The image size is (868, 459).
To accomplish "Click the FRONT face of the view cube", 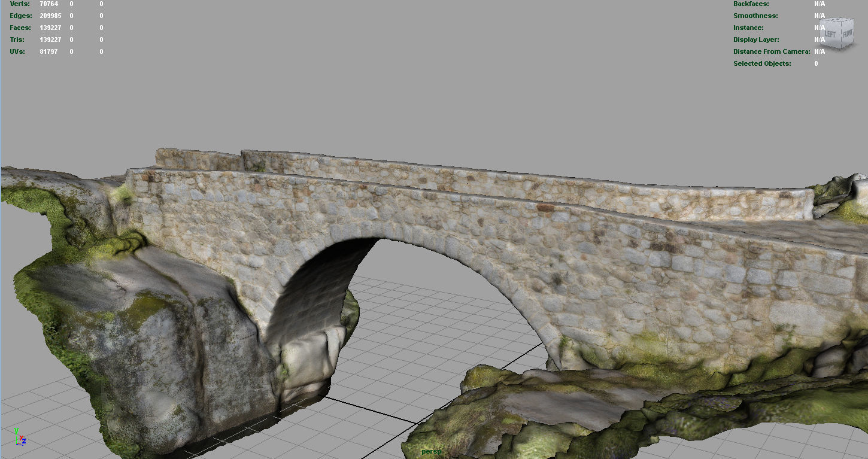I will [847, 34].
